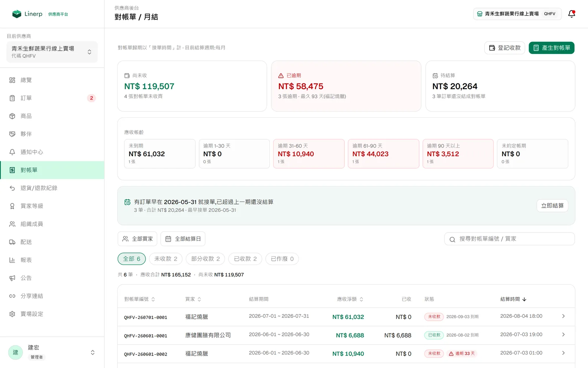
Task: Click the warning icon on 已逾期 card
Action: 281,75
